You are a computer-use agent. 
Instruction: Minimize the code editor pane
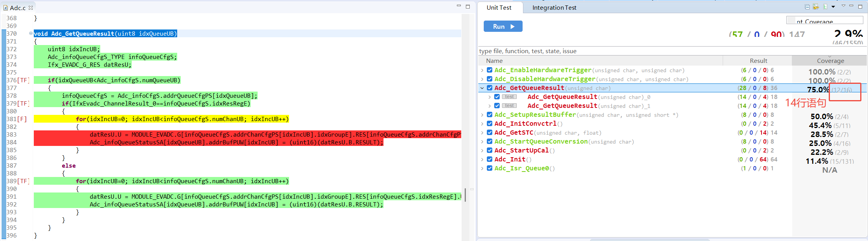click(x=458, y=6)
